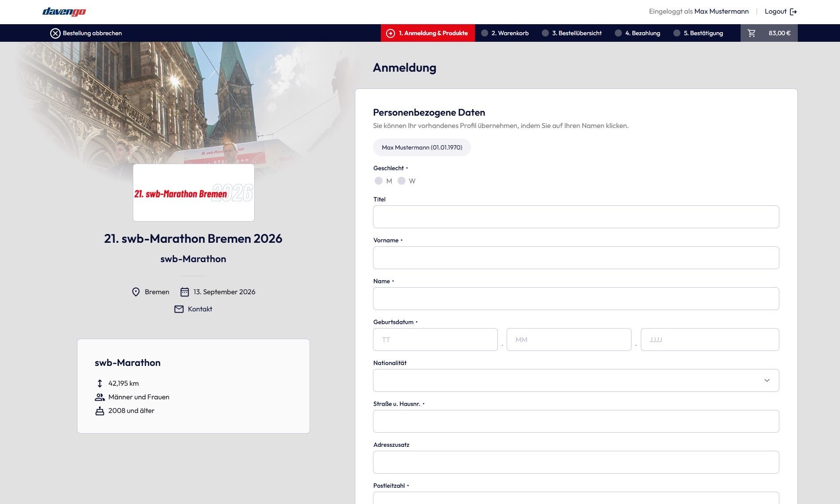
Task: Focus the Vorname input field
Action: click(x=575, y=258)
